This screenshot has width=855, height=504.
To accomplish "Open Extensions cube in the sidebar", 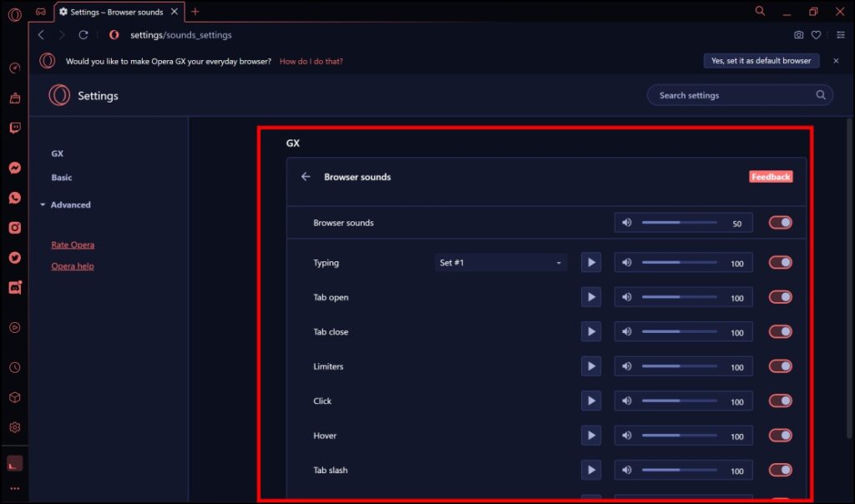I will tap(15, 398).
